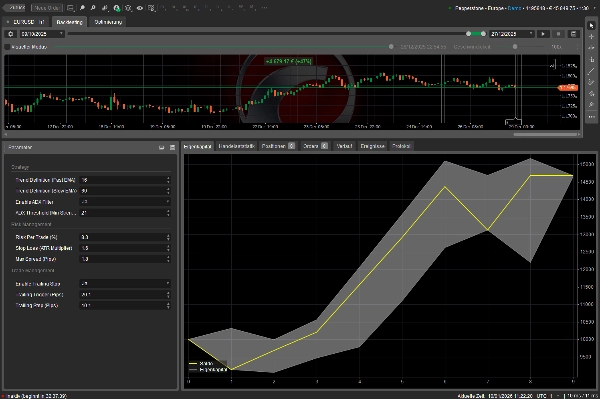
Task: Click the back arrow button at top left
Action: pyautogui.click(x=15, y=8)
